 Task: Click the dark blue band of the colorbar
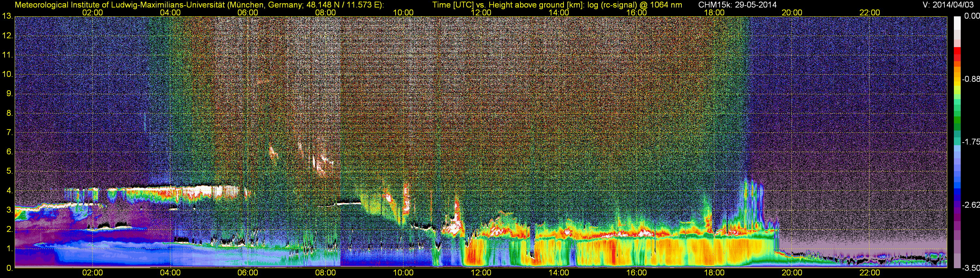click(957, 197)
